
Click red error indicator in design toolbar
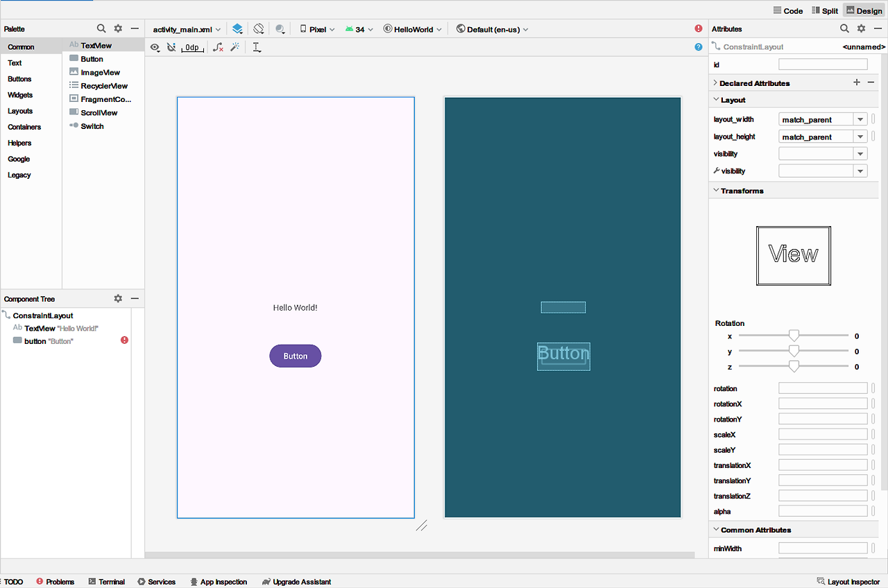pos(699,28)
